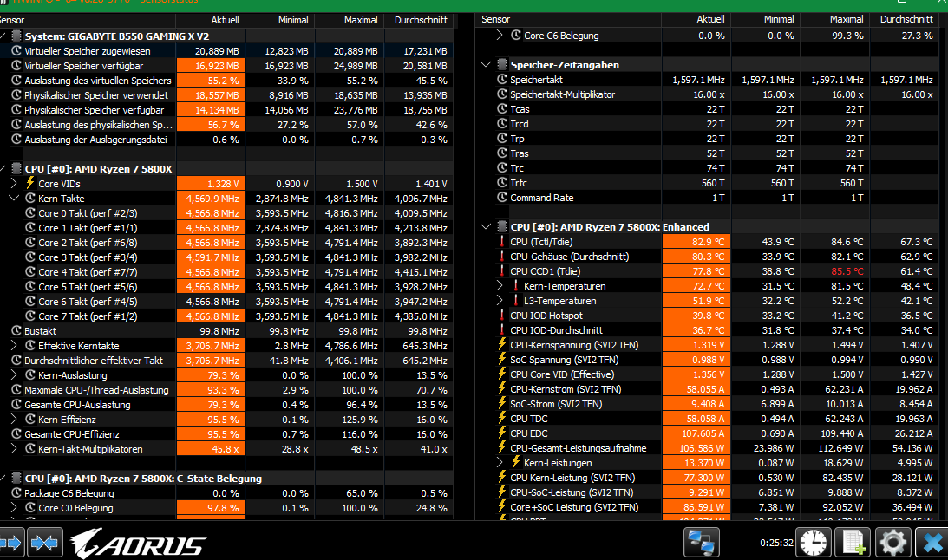Click lightning icon beside CPU TDC

pos(502,418)
